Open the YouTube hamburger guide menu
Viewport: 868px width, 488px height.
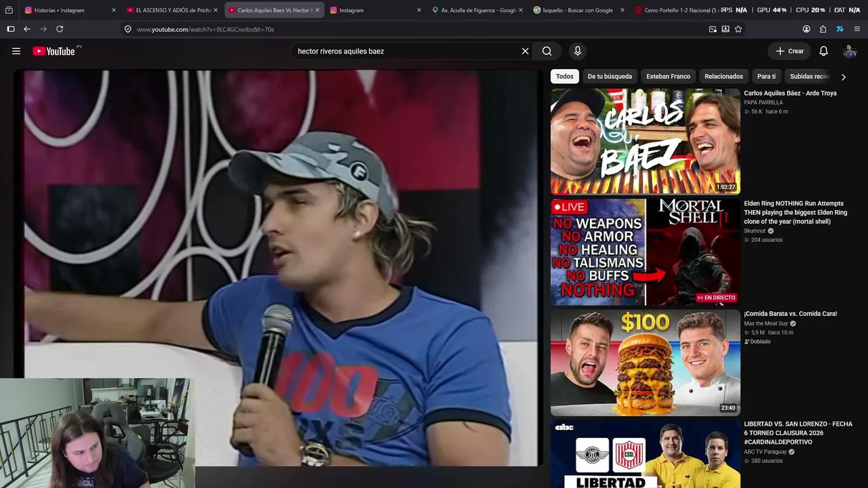point(16,51)
